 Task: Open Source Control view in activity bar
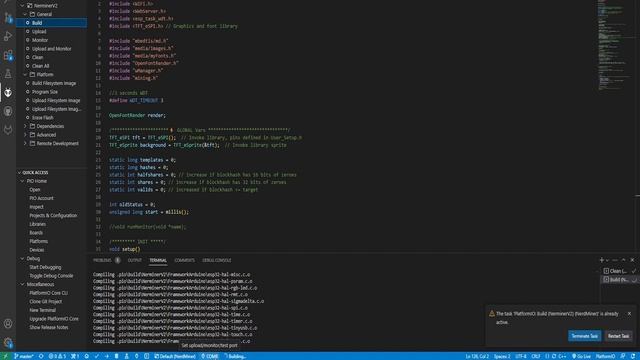8,18
